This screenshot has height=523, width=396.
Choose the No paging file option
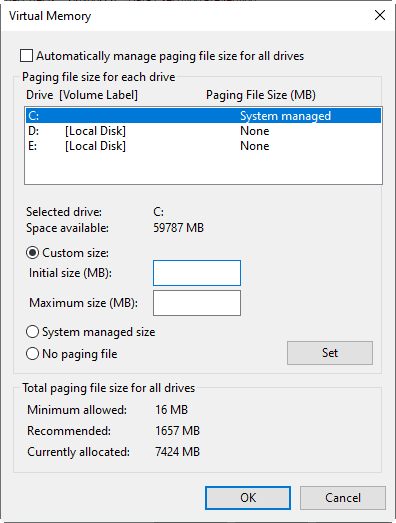(x=32, y=354)
